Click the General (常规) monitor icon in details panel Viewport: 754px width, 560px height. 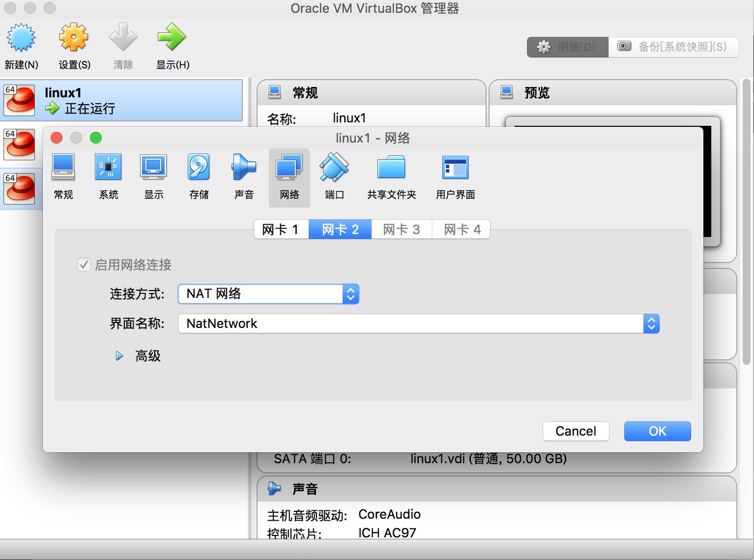275,92
